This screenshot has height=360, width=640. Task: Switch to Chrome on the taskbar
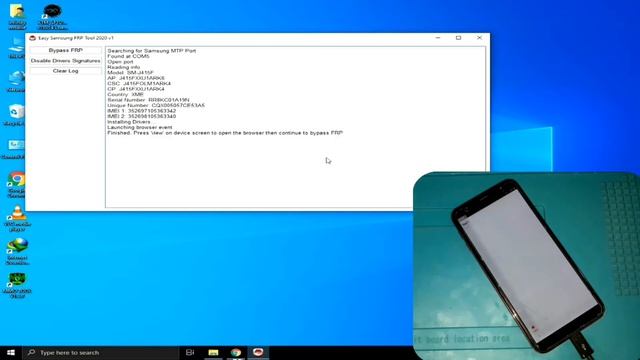pyautogui.click(x=236, y=353)
